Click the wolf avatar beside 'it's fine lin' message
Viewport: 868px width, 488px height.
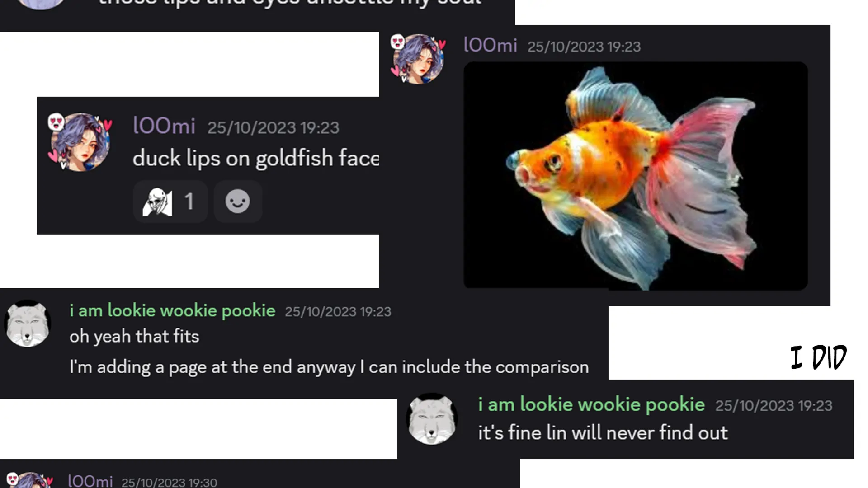pyautogui.click(x=432, y=418)
